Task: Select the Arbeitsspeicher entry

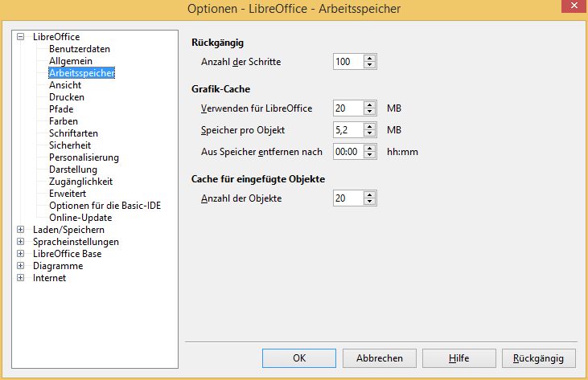Action: click(x=82, y=73)
